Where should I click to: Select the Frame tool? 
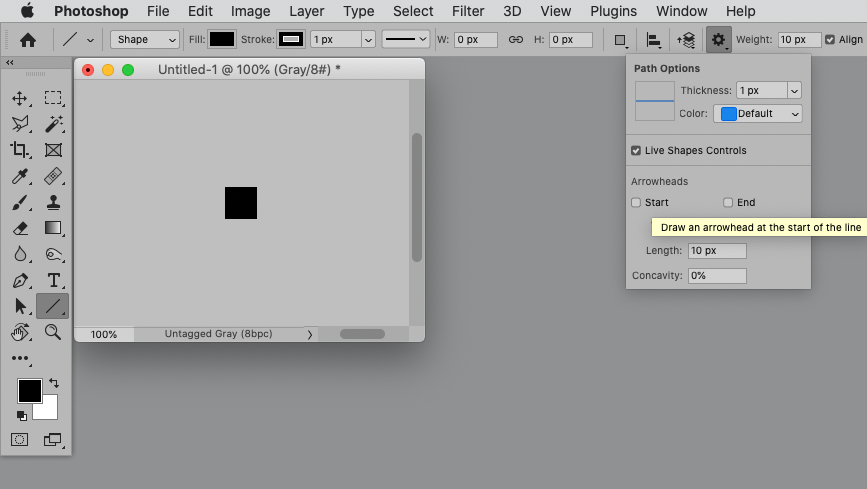click(x=53, y=150)
